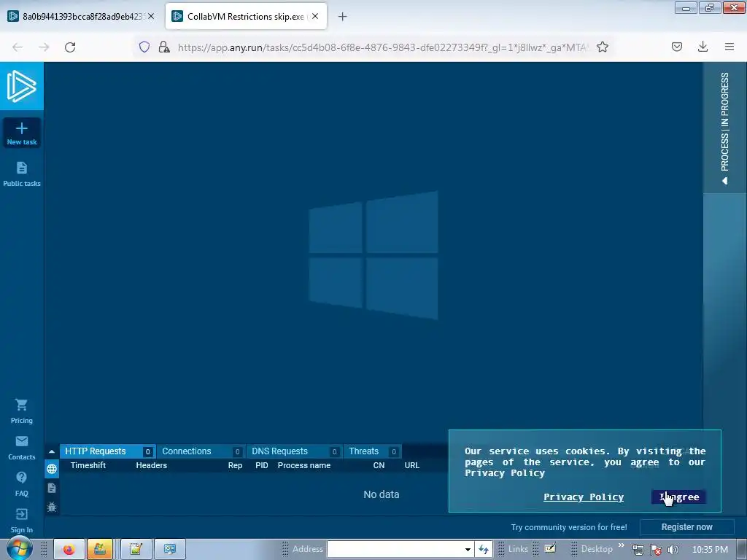Click the computer monitor taskbar icon
This screenshot has width=747, height=560.
point(170,549)
